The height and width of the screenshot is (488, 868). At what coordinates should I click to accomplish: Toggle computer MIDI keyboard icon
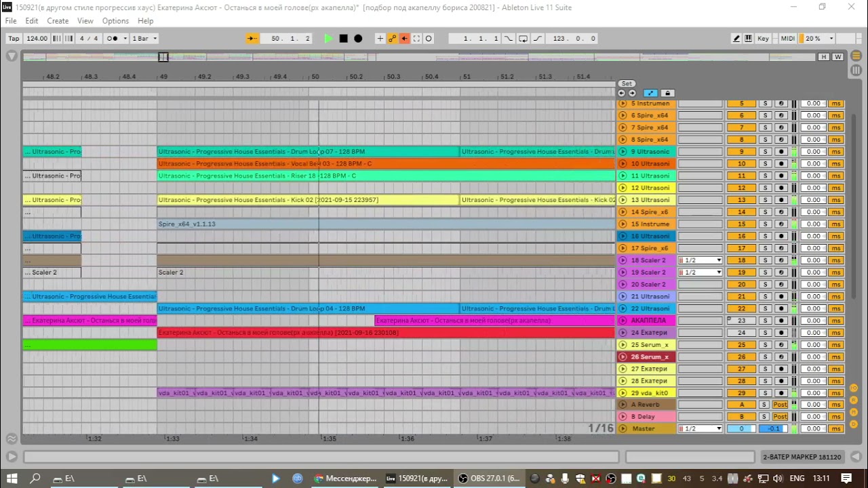pyautogui.click(x=748, y=39)
